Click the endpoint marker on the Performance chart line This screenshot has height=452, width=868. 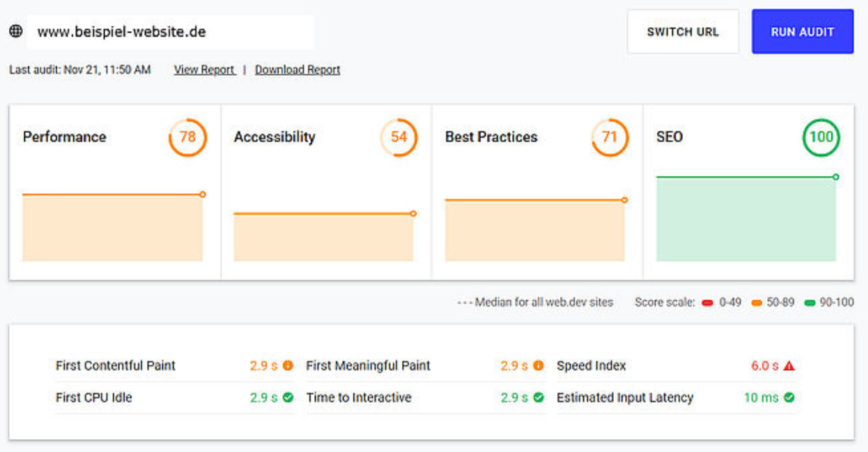tap(203, 195)
